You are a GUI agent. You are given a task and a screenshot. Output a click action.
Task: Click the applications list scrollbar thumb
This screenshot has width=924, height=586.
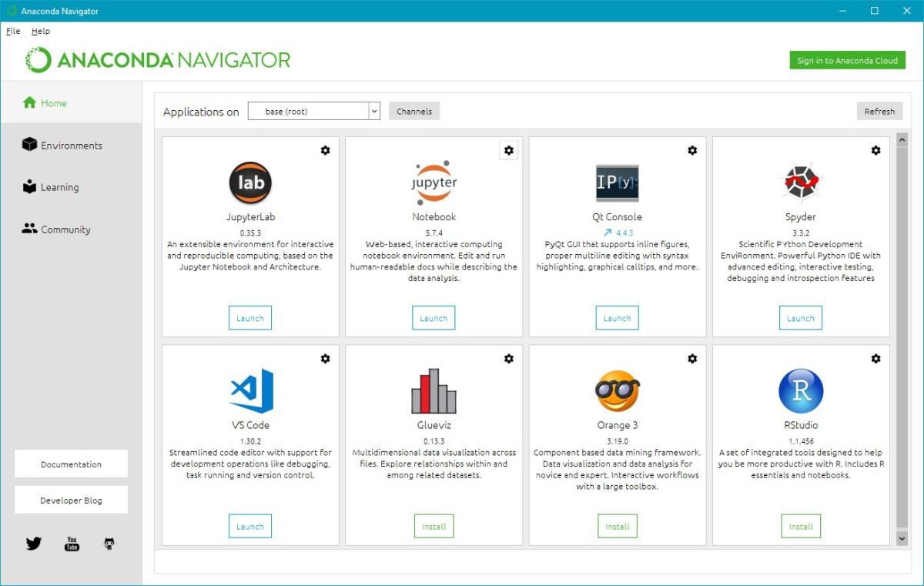pyautogui.click(x=902, y=339)
